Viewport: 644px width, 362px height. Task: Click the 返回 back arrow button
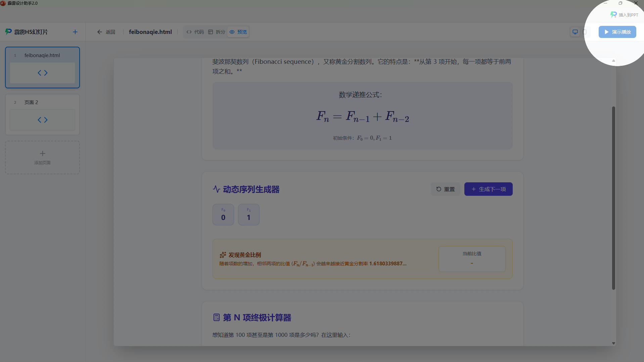106,32
